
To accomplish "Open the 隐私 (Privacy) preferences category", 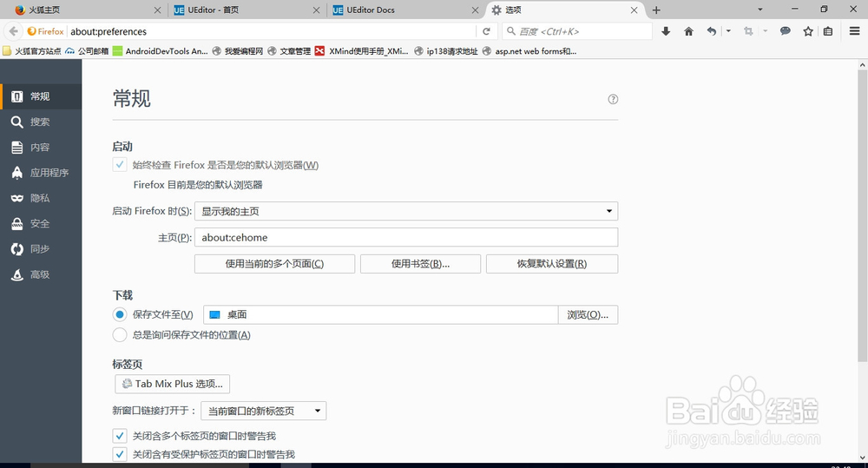I will [x=41, y=198].
